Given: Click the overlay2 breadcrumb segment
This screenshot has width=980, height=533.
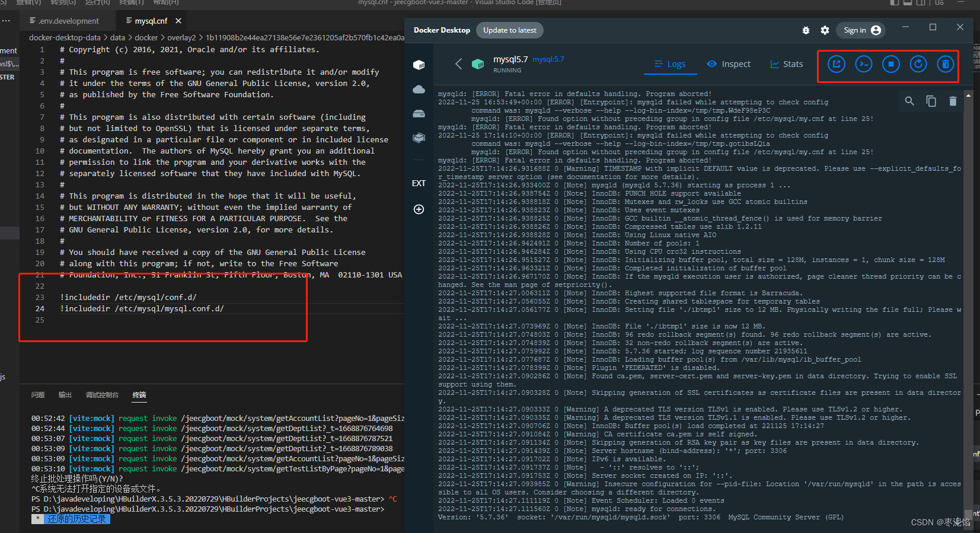Looking at the screenshot, I should point(181,37).
